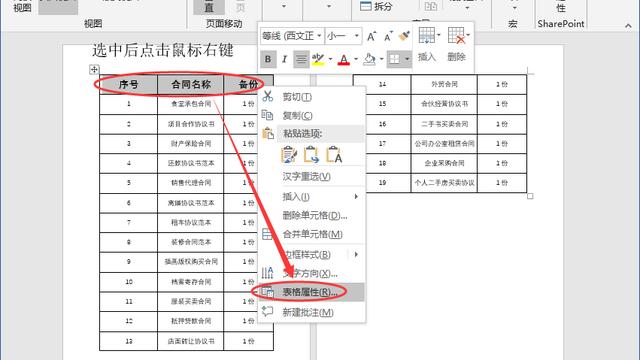Screen dimensions: 640x360
Task: Click the cell 项目合作协议书
Action: point(191,124)
